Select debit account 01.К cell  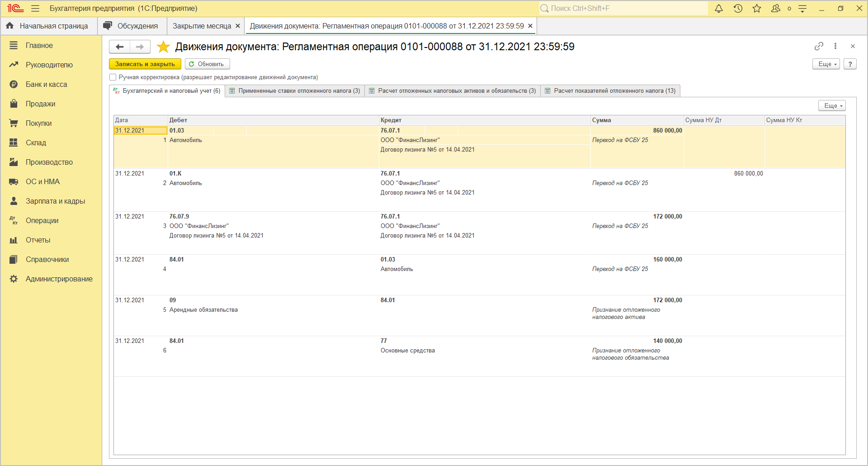tap(175, 173)
